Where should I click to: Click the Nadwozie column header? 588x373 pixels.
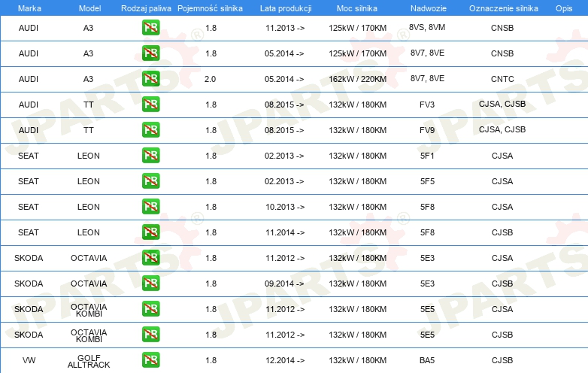pos(429,8)
